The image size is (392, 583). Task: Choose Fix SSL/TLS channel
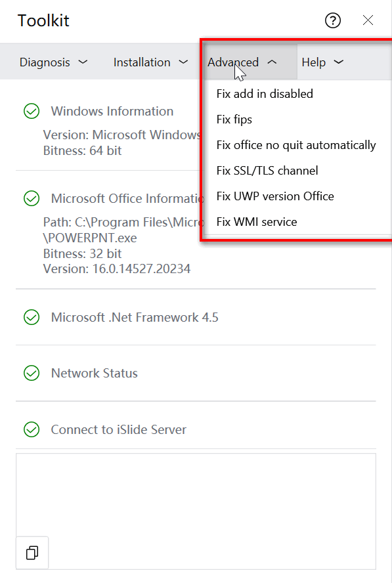(267, 171)
